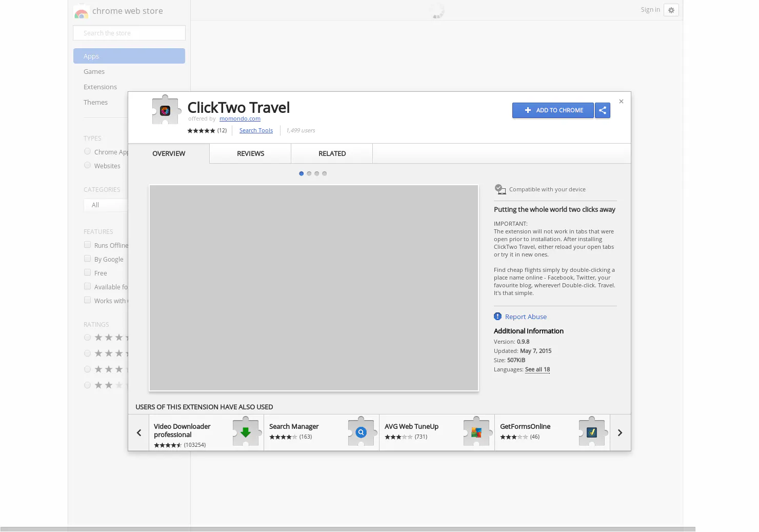The height and width of the screenshot is (532, 759).
Task: Switch to the Reviews tab
Action: pos(250,153)
